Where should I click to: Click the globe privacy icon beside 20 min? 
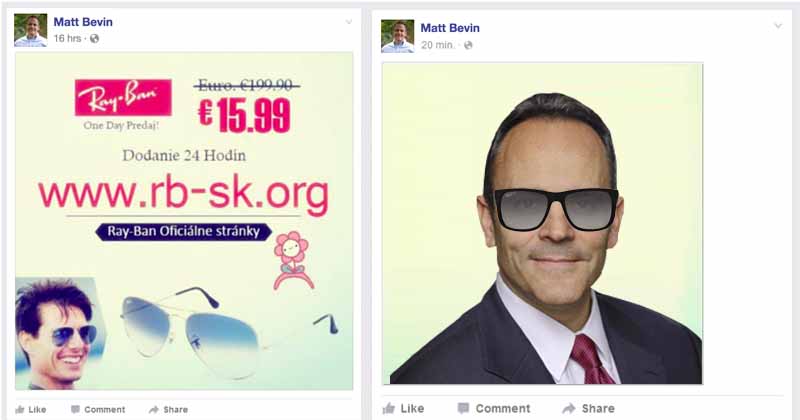click(468, 45)
